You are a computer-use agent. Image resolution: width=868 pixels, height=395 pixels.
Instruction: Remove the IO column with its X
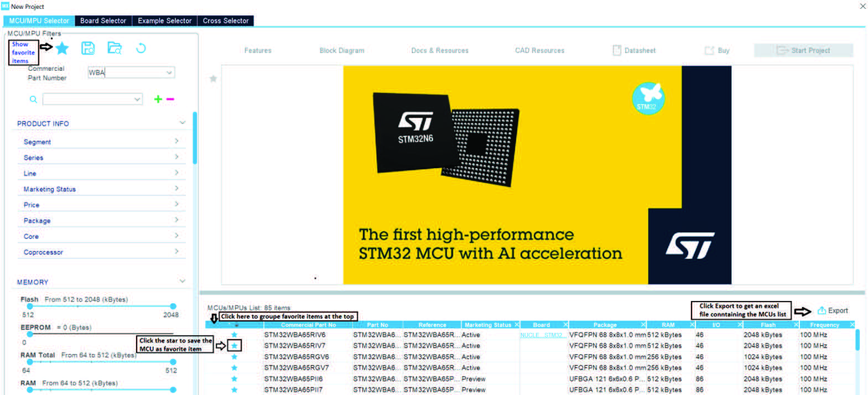[x=740, y=325]
